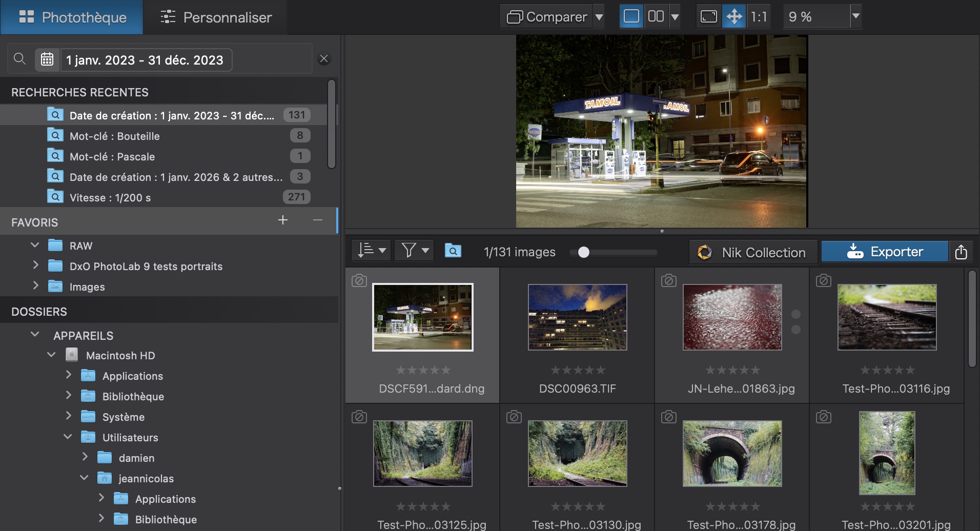Click the calendar date picker icon
980x531 pixels.
pyautogui.click(x=47, y=59)
